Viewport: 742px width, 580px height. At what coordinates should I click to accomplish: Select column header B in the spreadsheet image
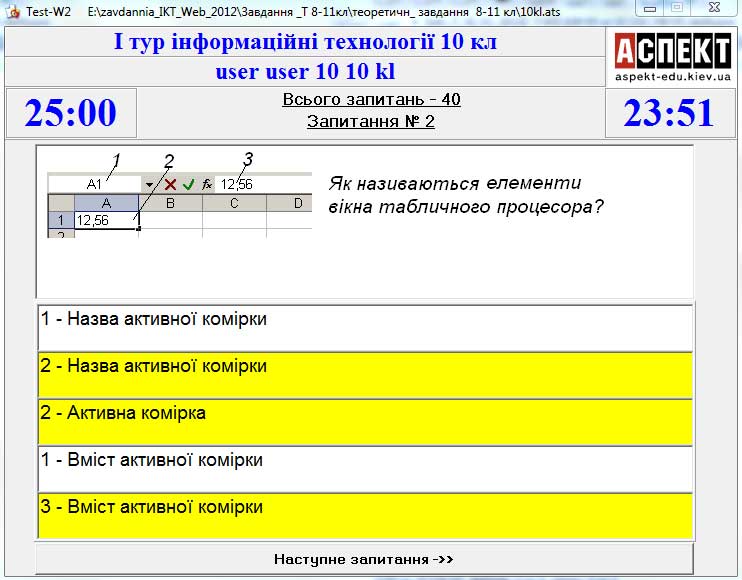(170, 203)
